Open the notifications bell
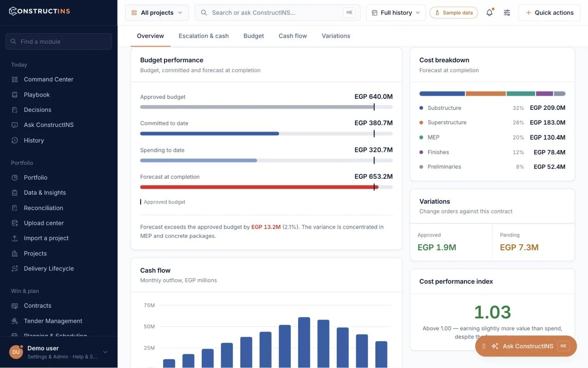588x368 pixels. coord(489,13)
